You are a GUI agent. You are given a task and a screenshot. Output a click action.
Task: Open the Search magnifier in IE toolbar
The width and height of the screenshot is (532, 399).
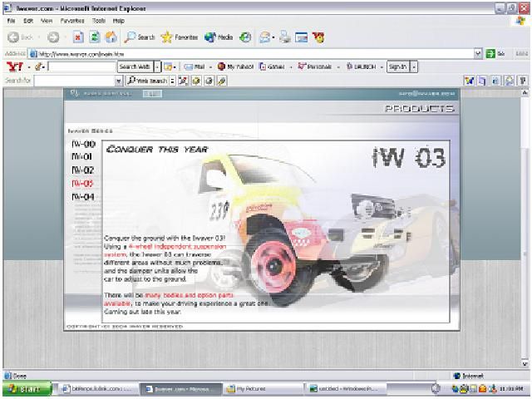coord(140,37)
